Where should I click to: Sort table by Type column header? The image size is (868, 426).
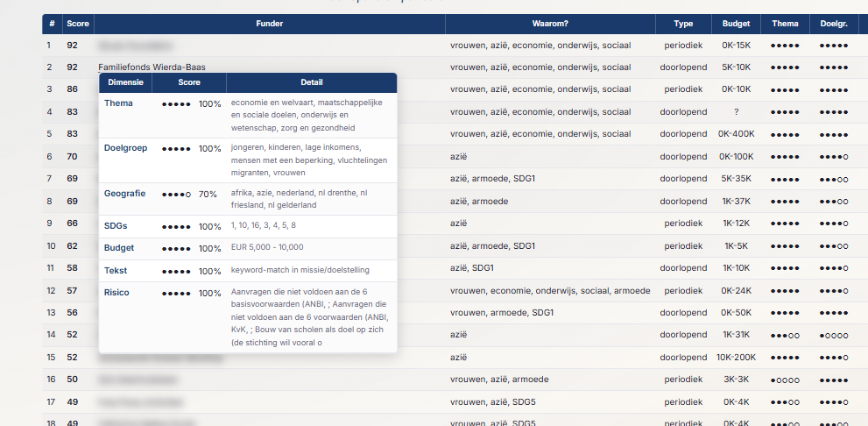[x=683, y=24]
